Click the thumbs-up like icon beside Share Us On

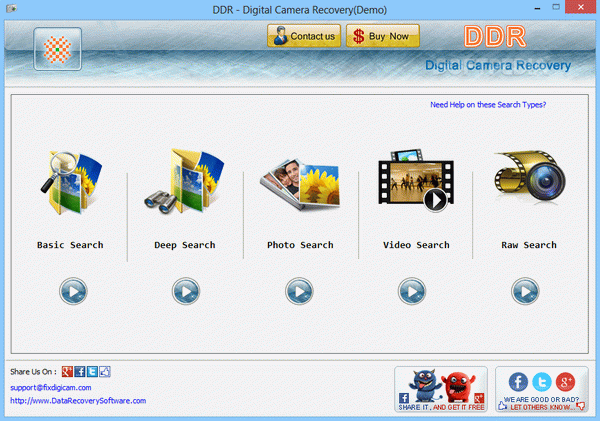[105, 372]
